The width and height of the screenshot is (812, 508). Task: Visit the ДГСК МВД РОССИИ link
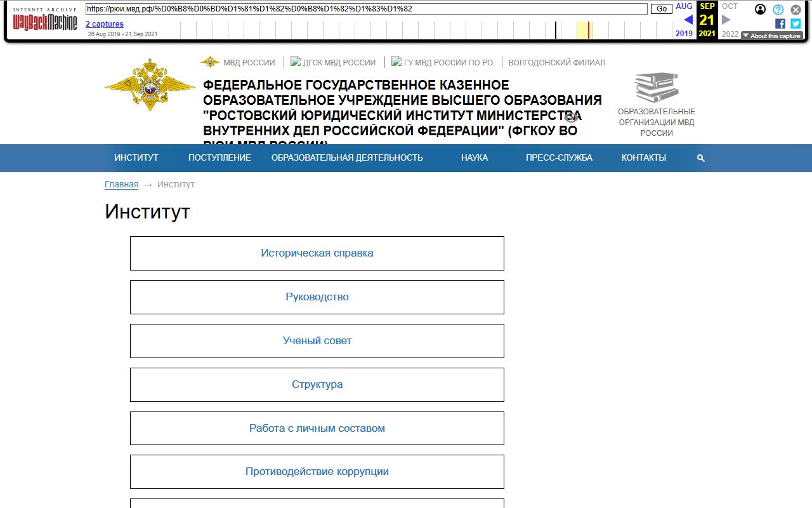[x=333, y=62]
